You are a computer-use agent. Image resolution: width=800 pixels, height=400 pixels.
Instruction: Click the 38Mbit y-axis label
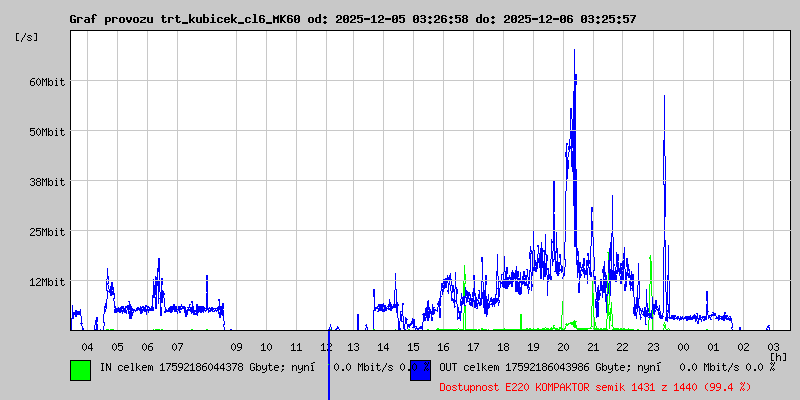(x=47, y=182)
